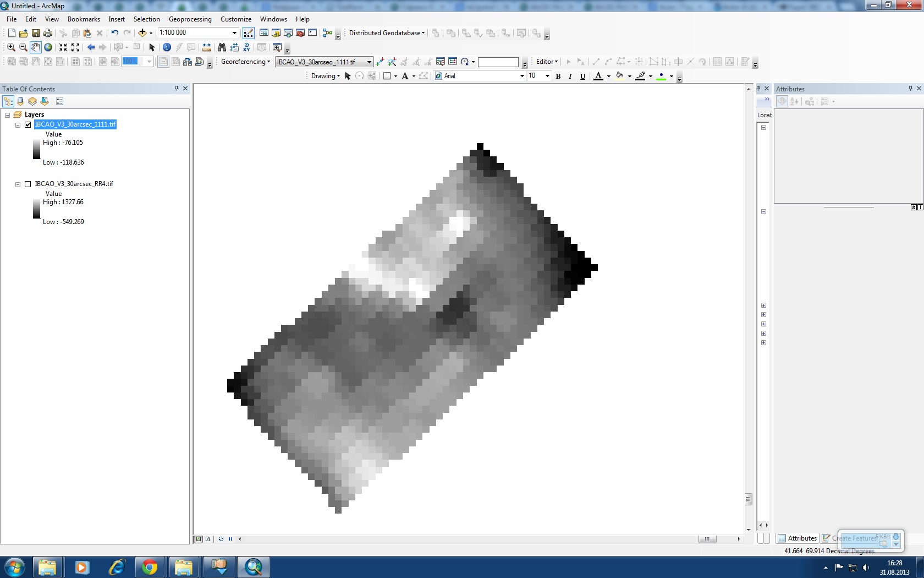Click Fixed Zoom Out
This screenshot has height=578, width=924.
point(75,47)
